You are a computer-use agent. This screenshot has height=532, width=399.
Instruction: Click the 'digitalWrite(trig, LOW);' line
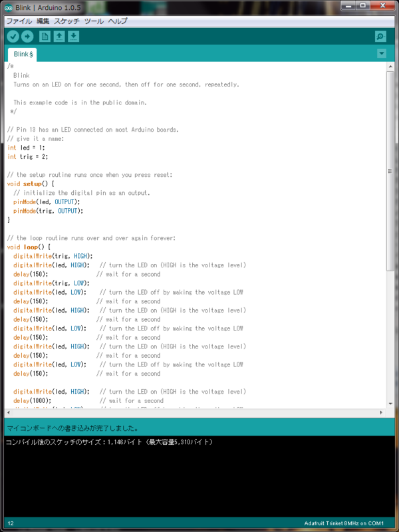(52, 283)
